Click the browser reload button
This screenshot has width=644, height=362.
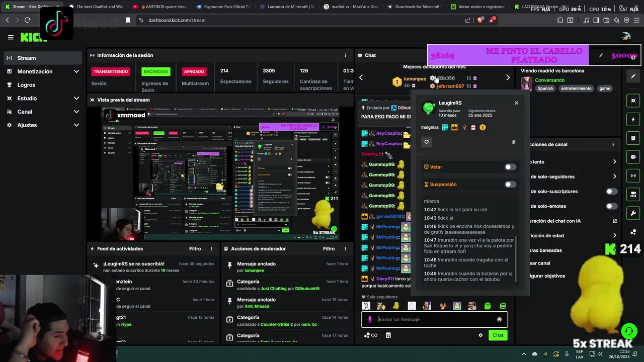point(27,20)
